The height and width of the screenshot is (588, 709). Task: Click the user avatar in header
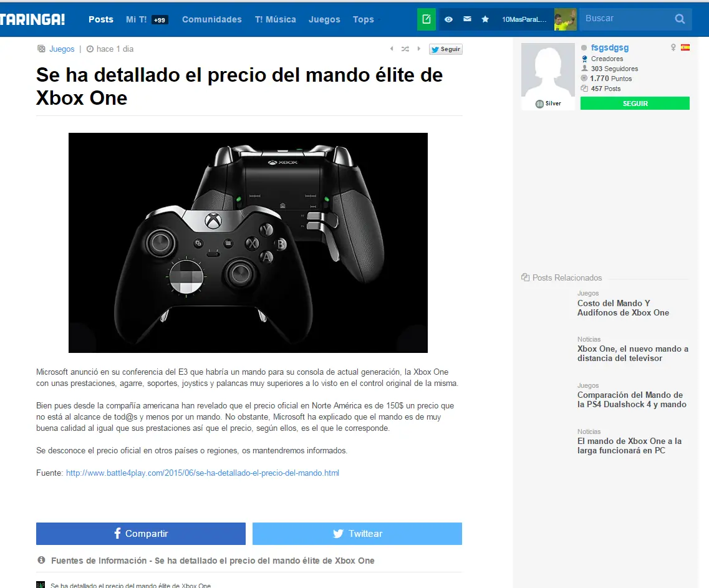pos(565,19)
